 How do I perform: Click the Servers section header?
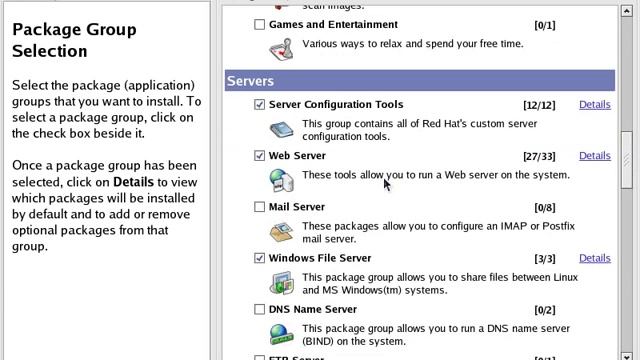click(420, 80)
